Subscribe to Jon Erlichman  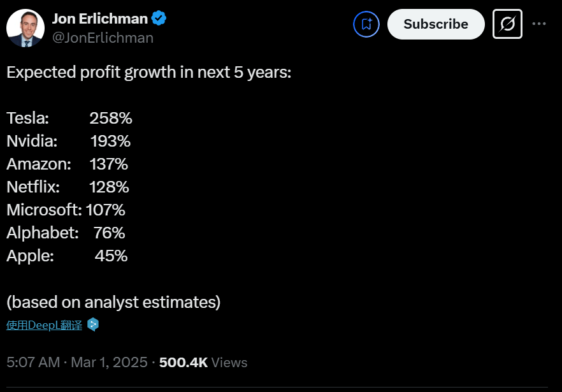pyautogui.click(x=436, y=24)
